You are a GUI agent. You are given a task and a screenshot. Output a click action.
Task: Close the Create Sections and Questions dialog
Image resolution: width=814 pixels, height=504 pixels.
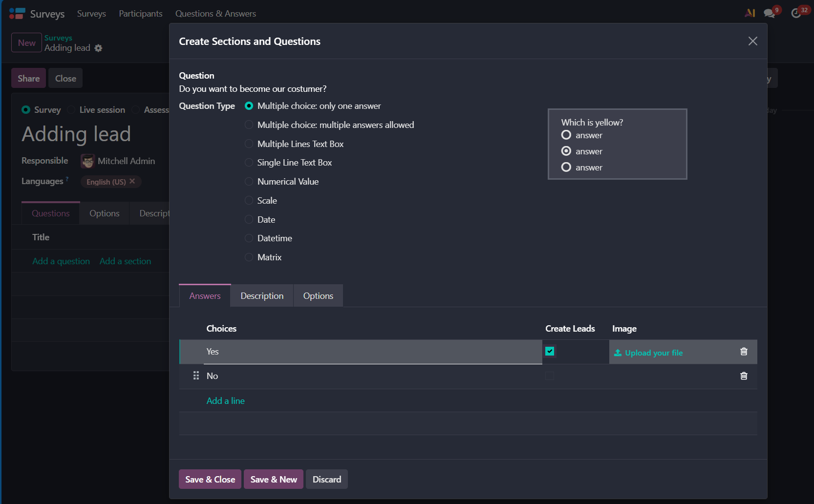752,41
